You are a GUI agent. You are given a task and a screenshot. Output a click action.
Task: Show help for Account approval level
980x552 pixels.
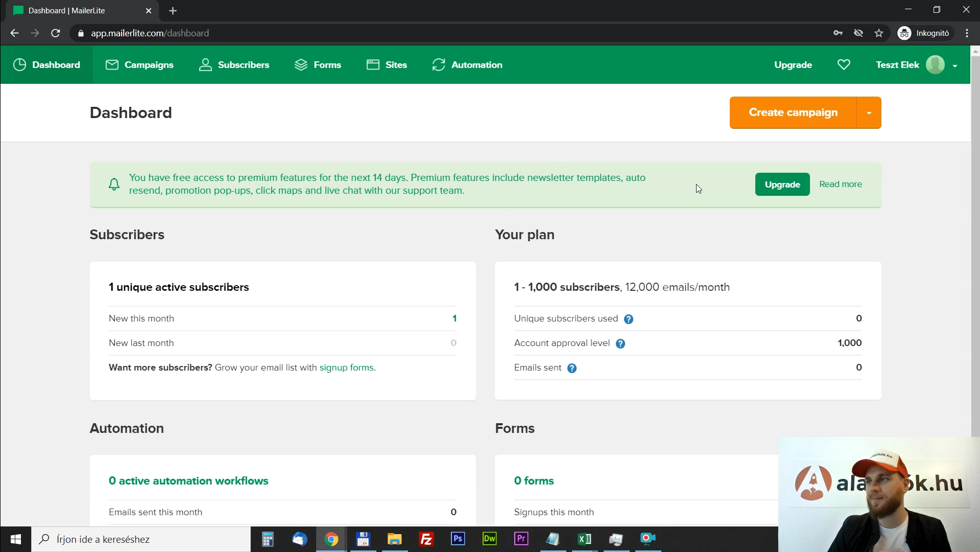coord(620,343)
